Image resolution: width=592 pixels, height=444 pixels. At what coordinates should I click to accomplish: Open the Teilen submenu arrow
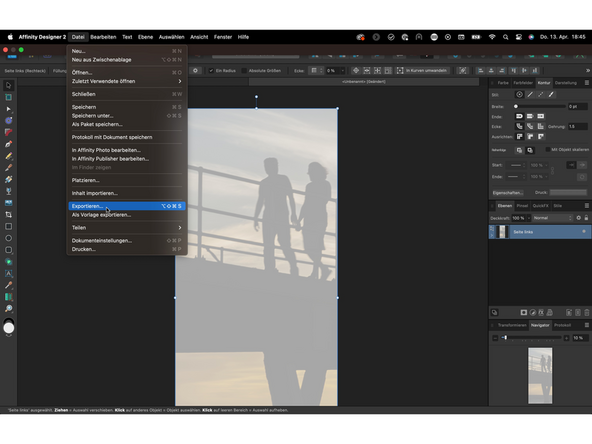tap(180, 228)
